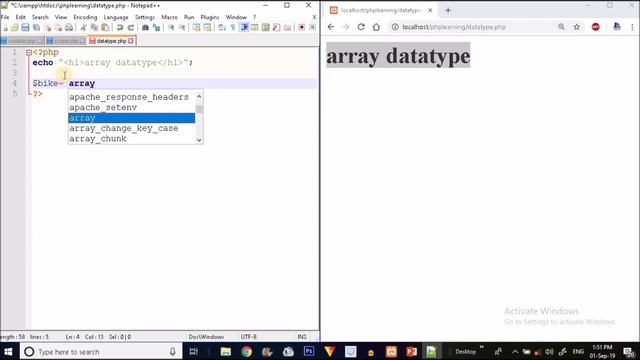Open the File menu in Notepad++
Screen dimensions: 640x360
(5, 17)
